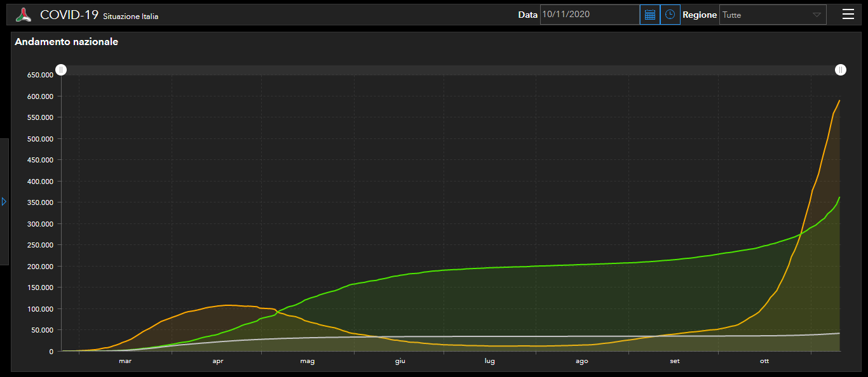Click the green curve's rightmost end point
The width and height of the screenshot is (868, 377).
point(839,198)
